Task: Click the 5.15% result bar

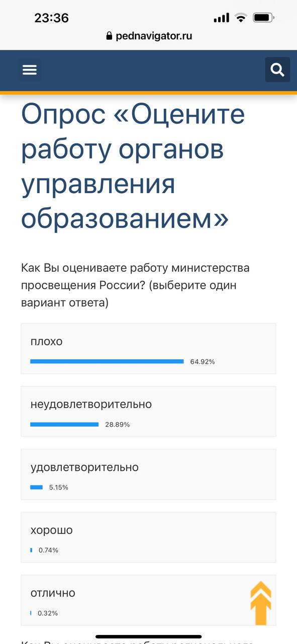Action: click(x=36, y=487)
